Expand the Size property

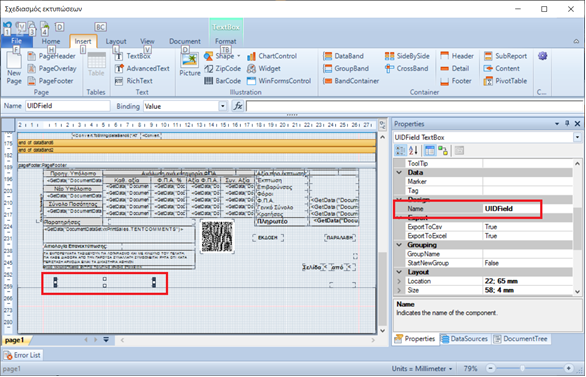[x=399, y=290]
